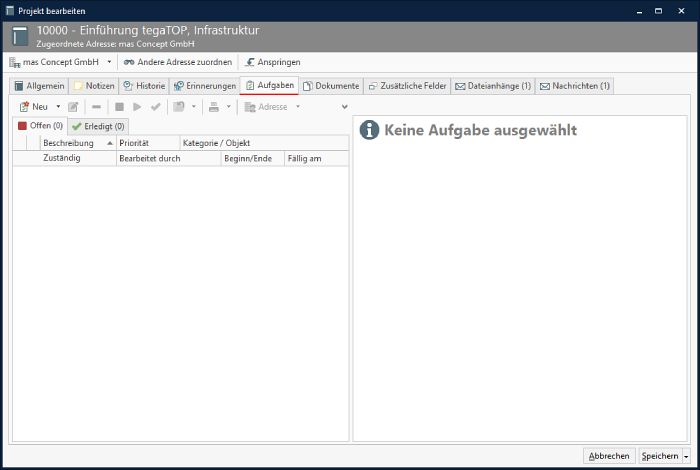Select the Aufgaben tab
Screen dimensions: 700x470
(x=270, y=85)
